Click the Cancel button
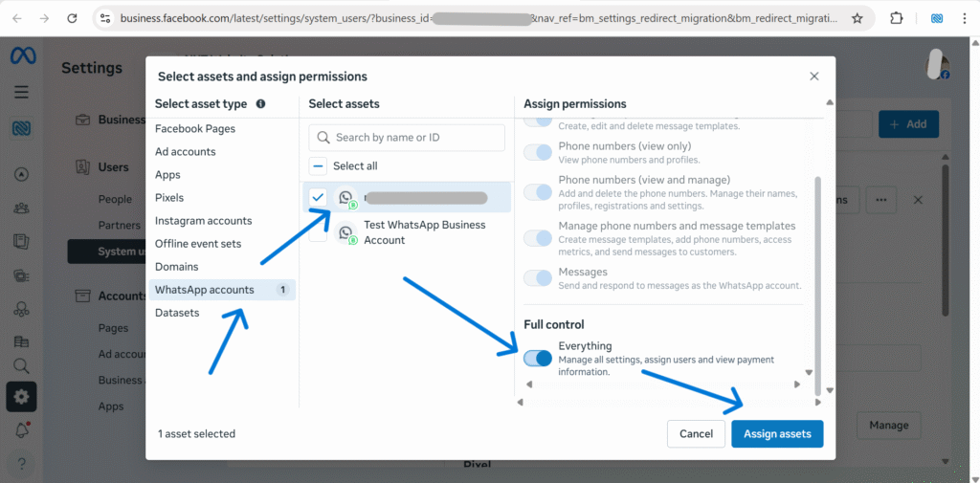The image size is (980, 483). [x=696, y=433]
